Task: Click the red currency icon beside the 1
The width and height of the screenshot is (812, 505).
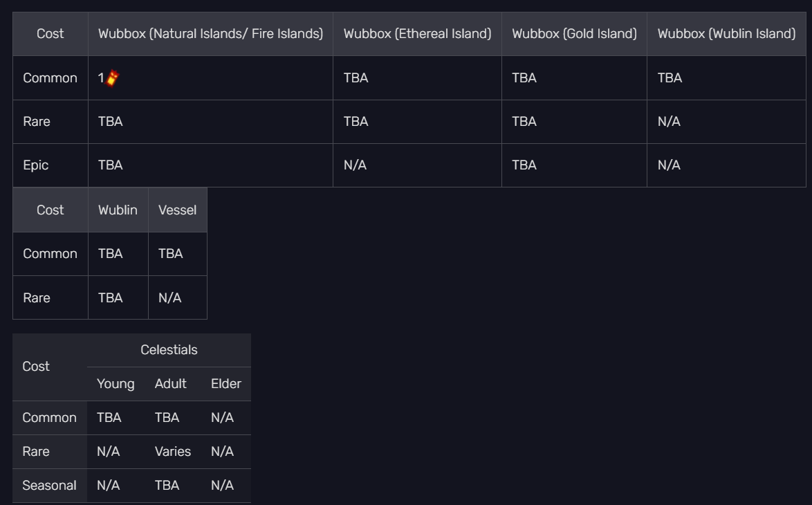Action: pos(113,78)
